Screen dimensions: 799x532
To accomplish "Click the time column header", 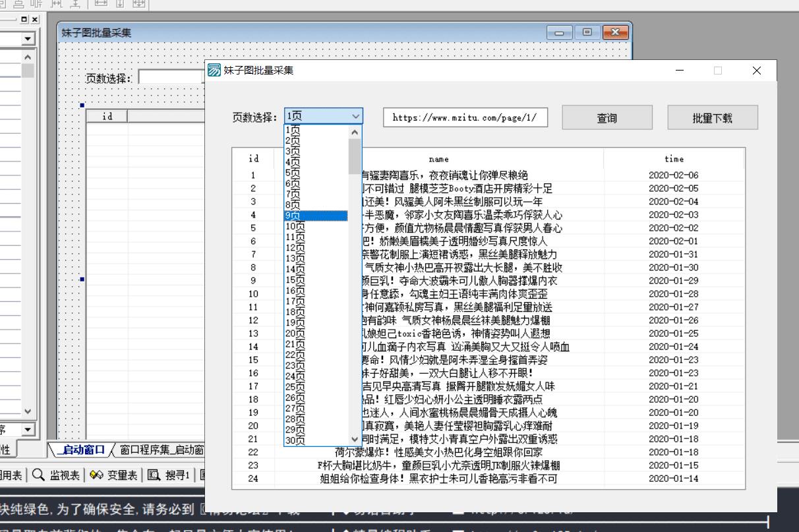I will tap(674, 159).
